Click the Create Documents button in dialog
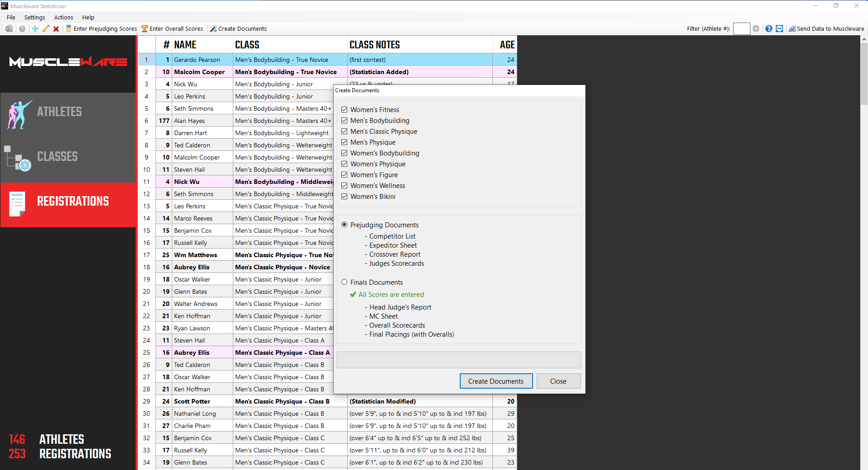This screenshot has width=868, height=470. (496, 381)
